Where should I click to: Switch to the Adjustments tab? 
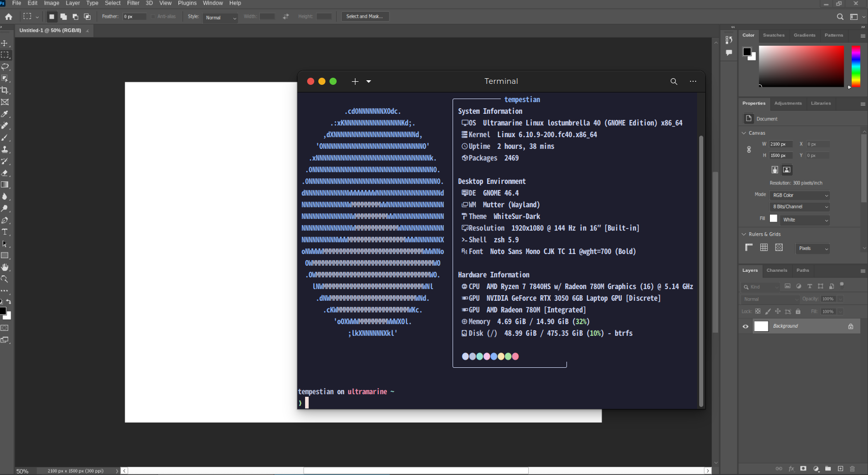tap(788, 103)
